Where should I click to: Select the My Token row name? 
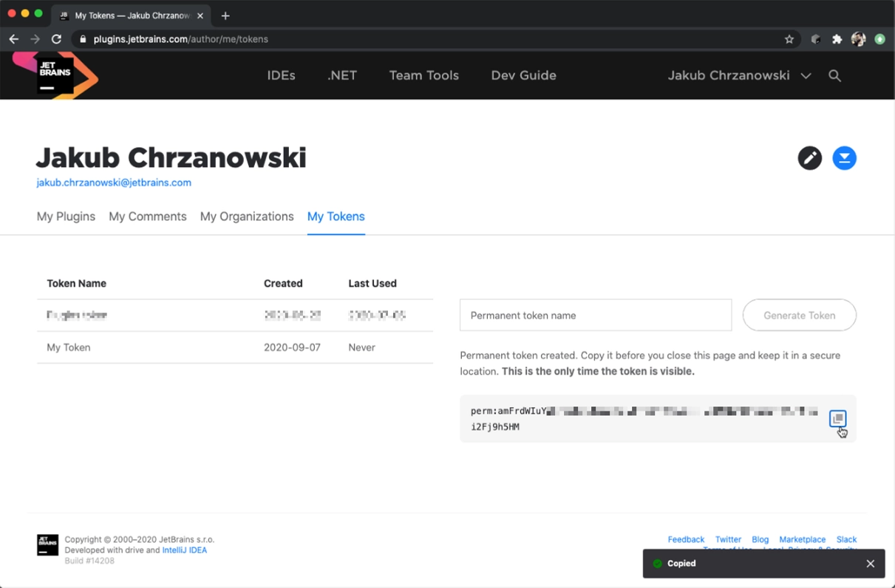(x=69, y=347)
